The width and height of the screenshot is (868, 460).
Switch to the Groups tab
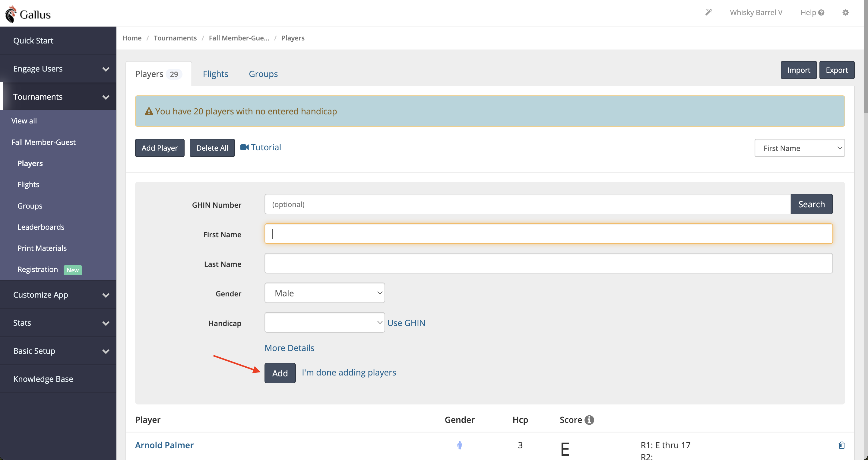(x=263, y=74)
